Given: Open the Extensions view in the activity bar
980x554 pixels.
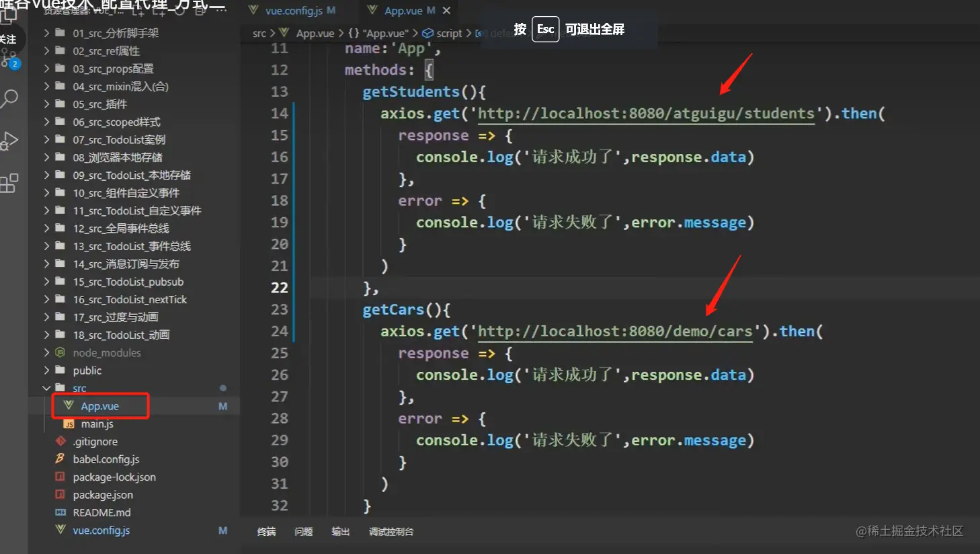Looking at the screenshot, I should pyautogui.click(x=9, y=183).
